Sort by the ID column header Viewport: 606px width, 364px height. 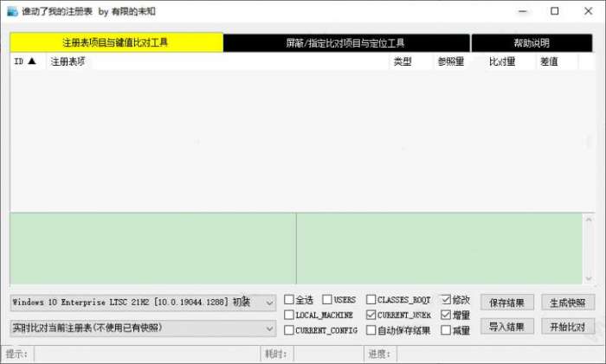(x=28, y=61)
